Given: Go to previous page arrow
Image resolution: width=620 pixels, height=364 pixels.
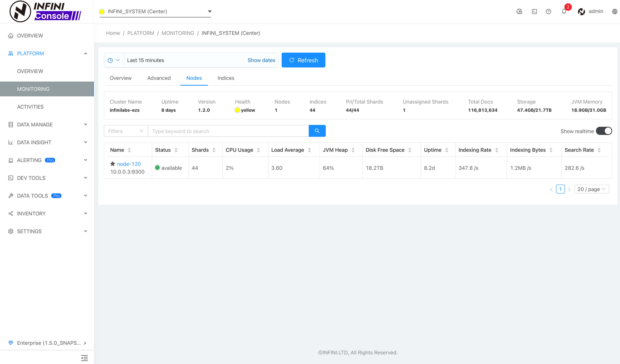Looking at the screenshot, I should (x=551, y=189).
